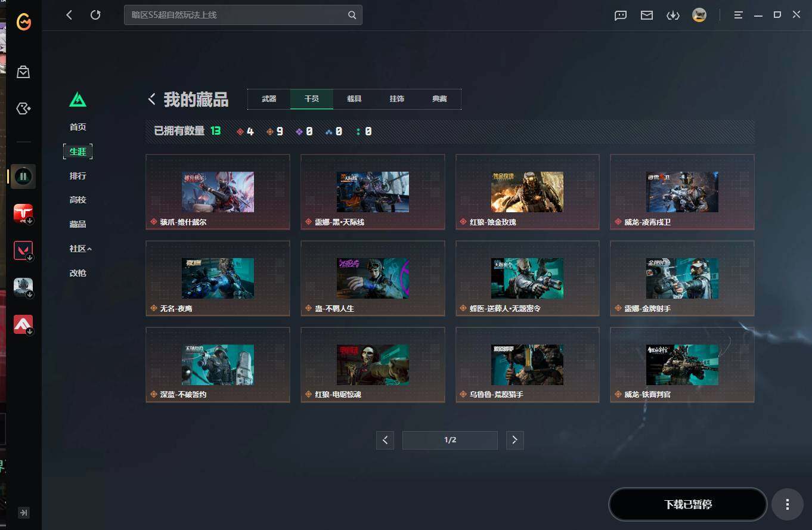The image size is (812, 530).
Task: Open 改枪 in game navigation
Action: [78, 273]
